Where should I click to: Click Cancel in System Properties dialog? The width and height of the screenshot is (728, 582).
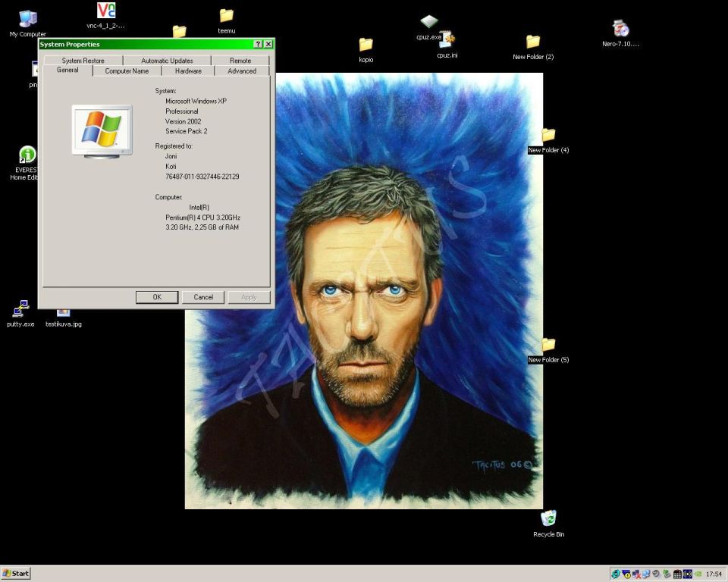click(203, 297)
